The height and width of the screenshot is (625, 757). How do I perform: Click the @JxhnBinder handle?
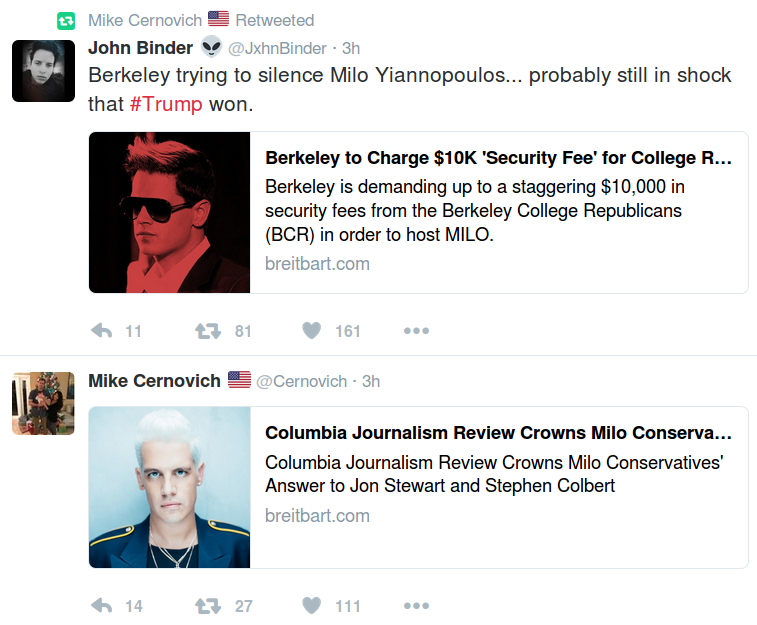(x=279, y=48)
